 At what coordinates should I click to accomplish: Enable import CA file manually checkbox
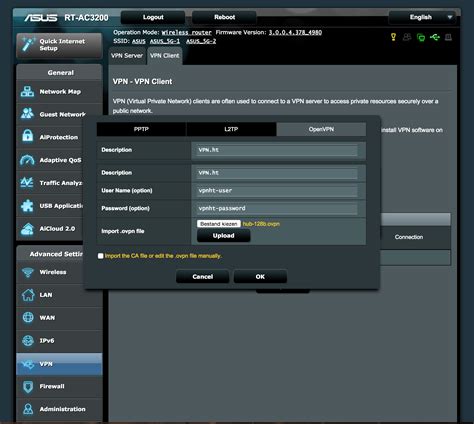[100, 256]
